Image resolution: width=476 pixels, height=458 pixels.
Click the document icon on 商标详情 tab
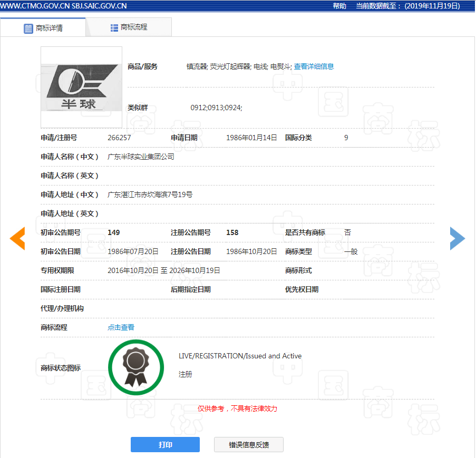click(28, 28)
